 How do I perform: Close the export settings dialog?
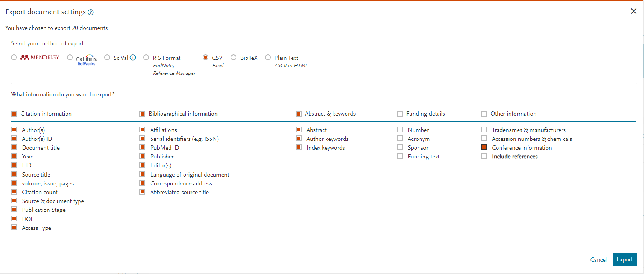633,12
